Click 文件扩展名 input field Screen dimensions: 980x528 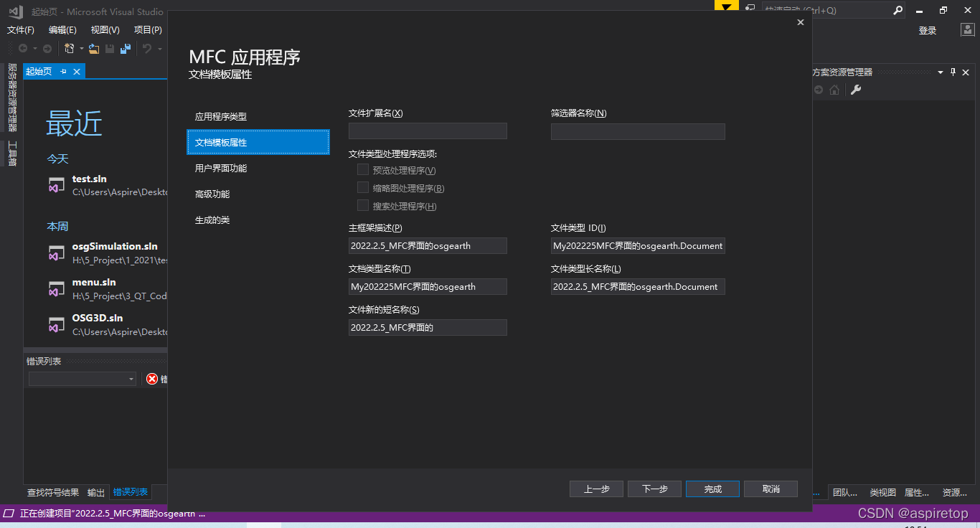point(428,131)
